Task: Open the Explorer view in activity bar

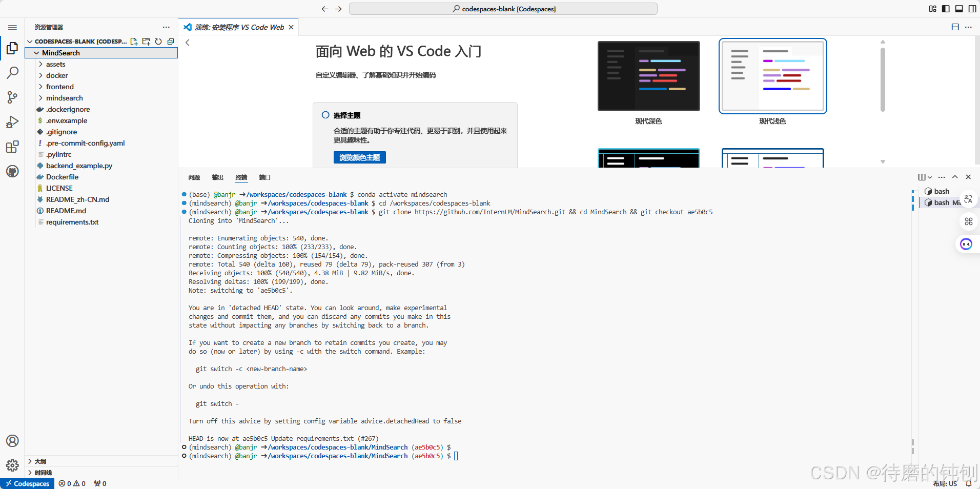Action: pyautogui.click(x=12, y=48)
